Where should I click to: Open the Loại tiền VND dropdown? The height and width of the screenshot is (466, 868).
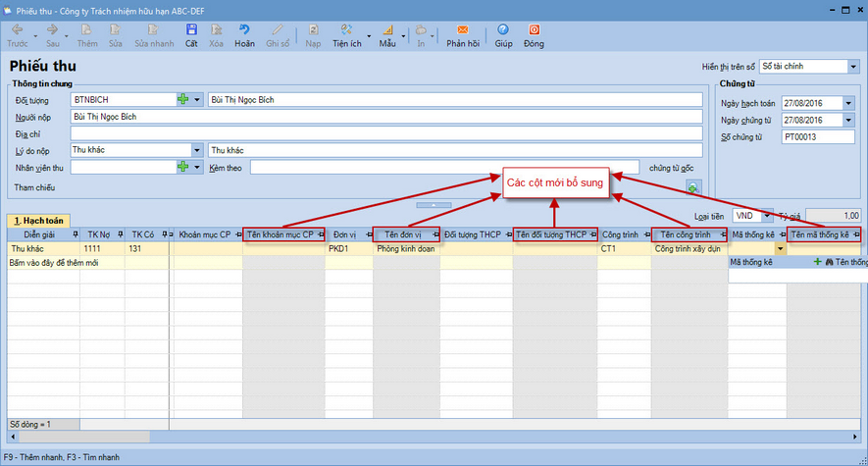[x=767, y=215]
